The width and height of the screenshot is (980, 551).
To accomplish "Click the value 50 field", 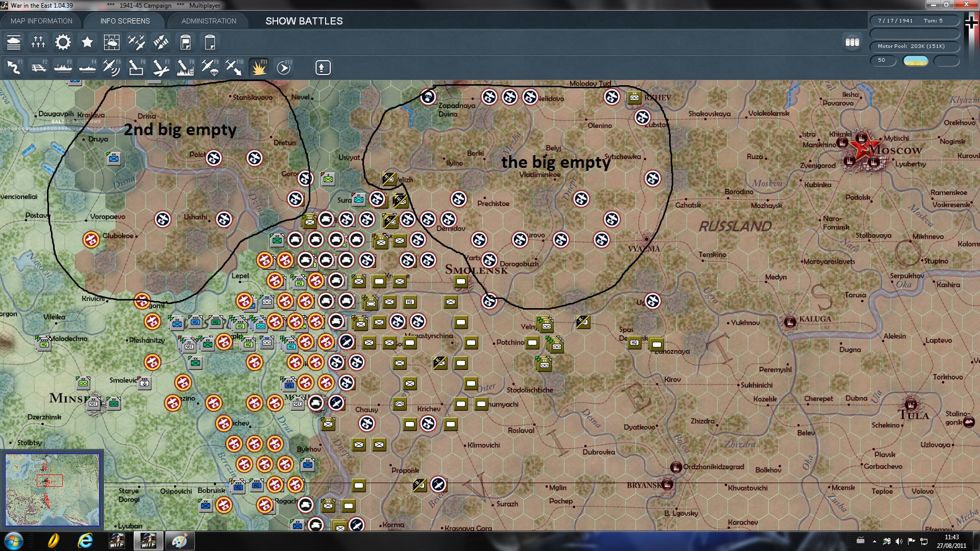I will click(x=883, y=61).
